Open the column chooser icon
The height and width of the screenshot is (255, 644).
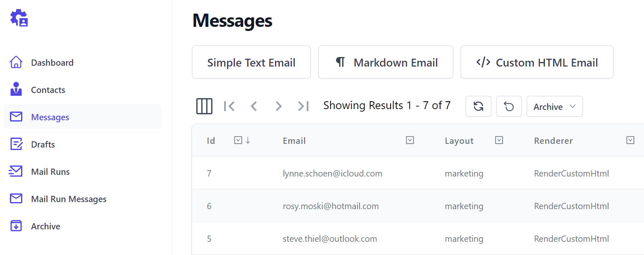204,106
